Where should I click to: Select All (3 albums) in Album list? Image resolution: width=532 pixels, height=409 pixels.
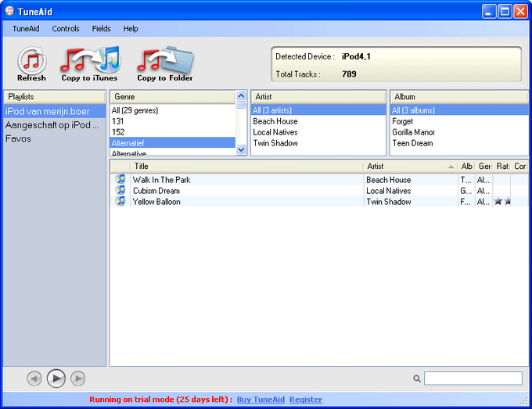[459, 110]
